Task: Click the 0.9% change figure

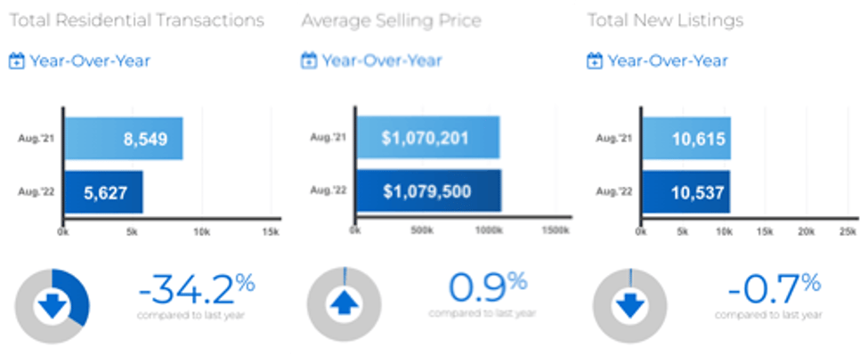Action: pos(488,287)
